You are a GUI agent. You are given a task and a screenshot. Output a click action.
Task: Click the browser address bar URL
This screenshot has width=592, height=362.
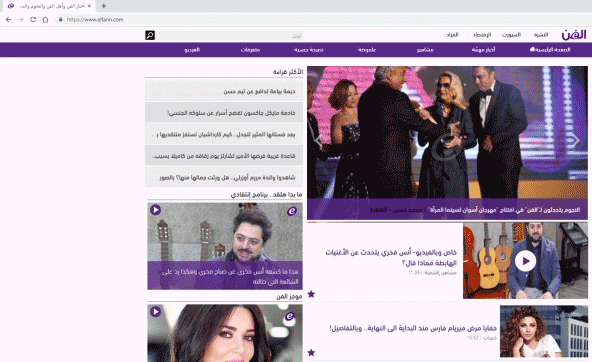point(95,20)
